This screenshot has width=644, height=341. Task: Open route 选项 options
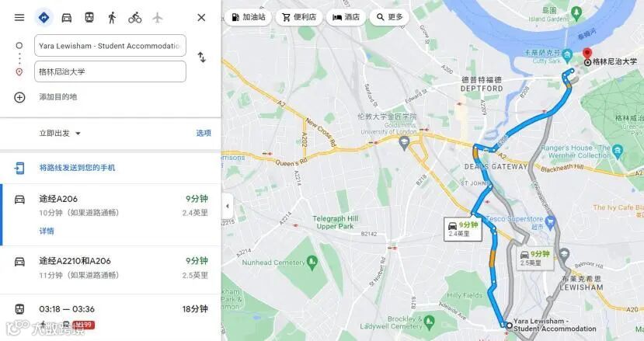click(204, 133)
